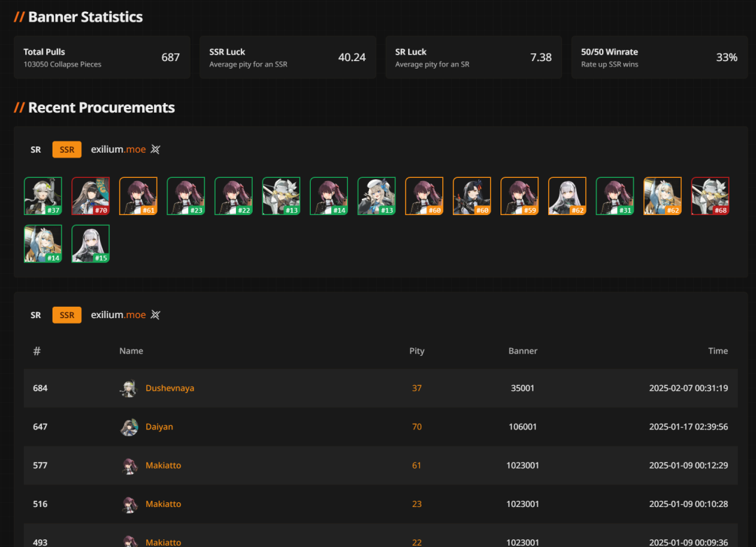Open the Makiatto #14 green-framed portrait
This screenshot has width=756, height=547.
[x=329, y=196]
